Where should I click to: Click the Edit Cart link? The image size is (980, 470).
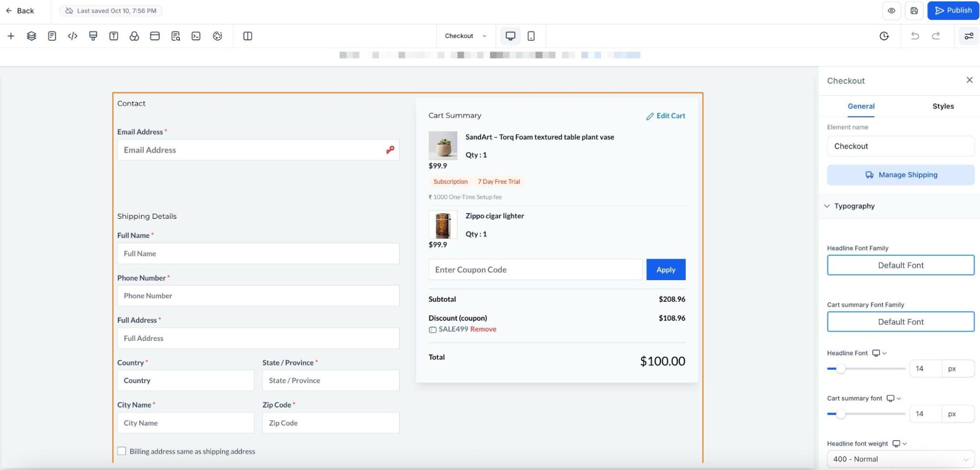[666, 116]
